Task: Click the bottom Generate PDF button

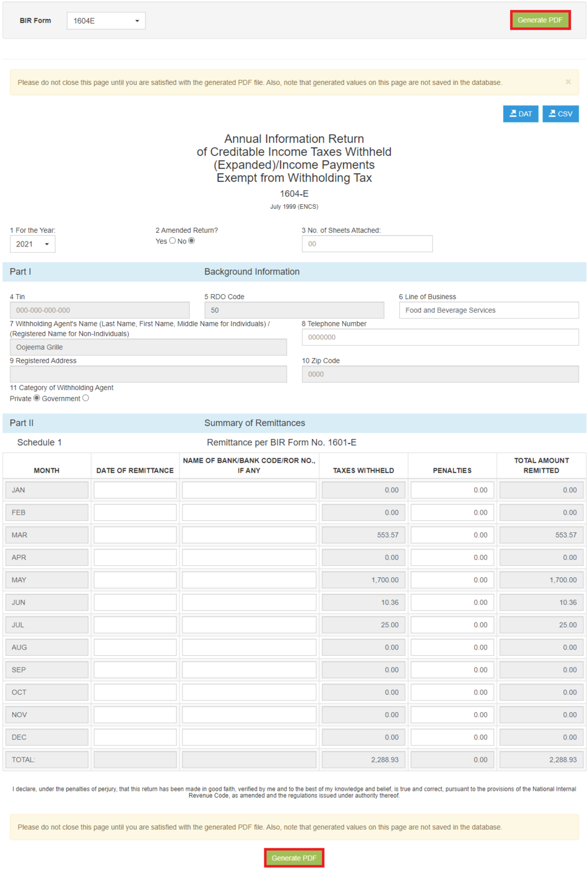Action: click(294, 858)
